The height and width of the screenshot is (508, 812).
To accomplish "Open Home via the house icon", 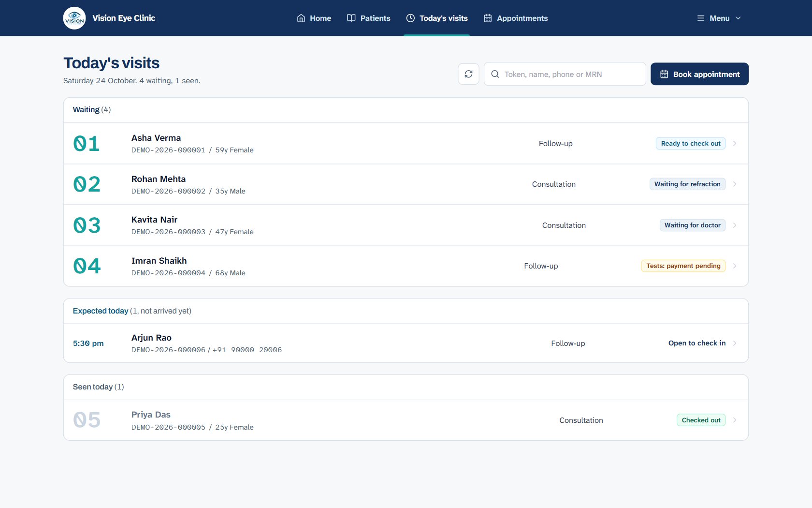I will [301, 18].
